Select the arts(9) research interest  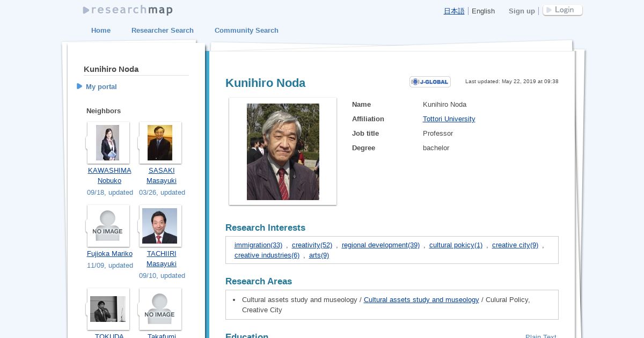(319, 255)
